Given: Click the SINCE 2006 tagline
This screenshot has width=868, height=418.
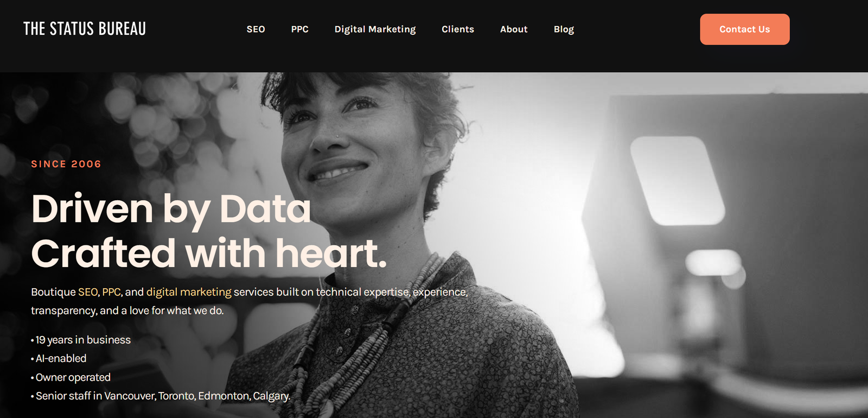Looking at the screenshot, I should point(66,164).
